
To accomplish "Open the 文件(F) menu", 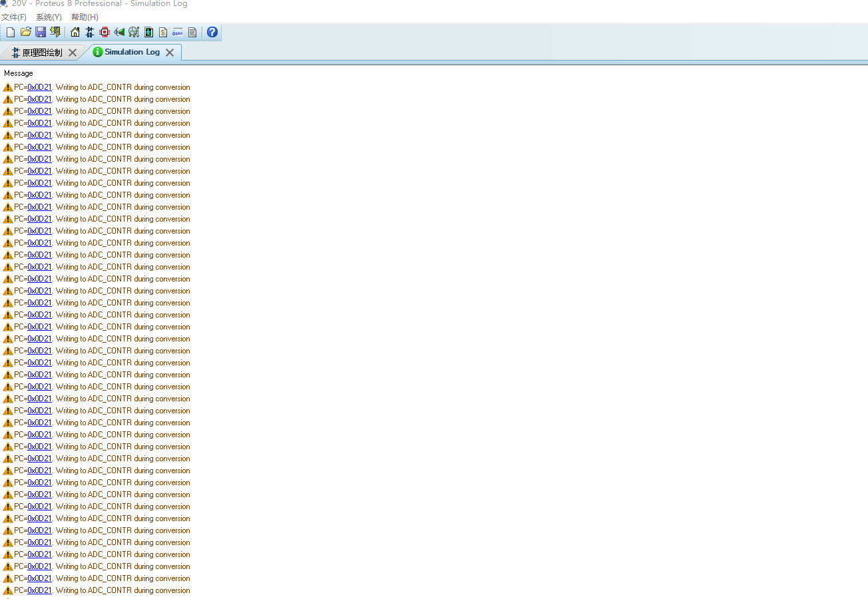I will pyautogui.click(x=14, y=17).
